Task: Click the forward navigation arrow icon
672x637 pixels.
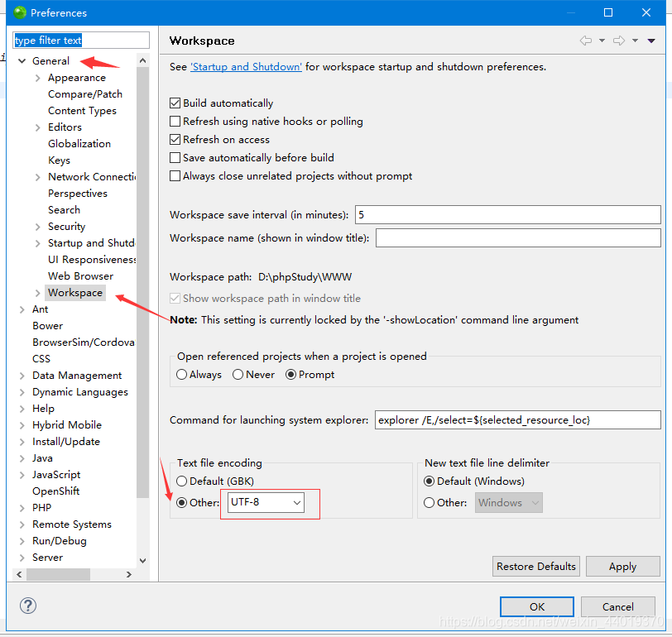Action: (x=619, y=41)
